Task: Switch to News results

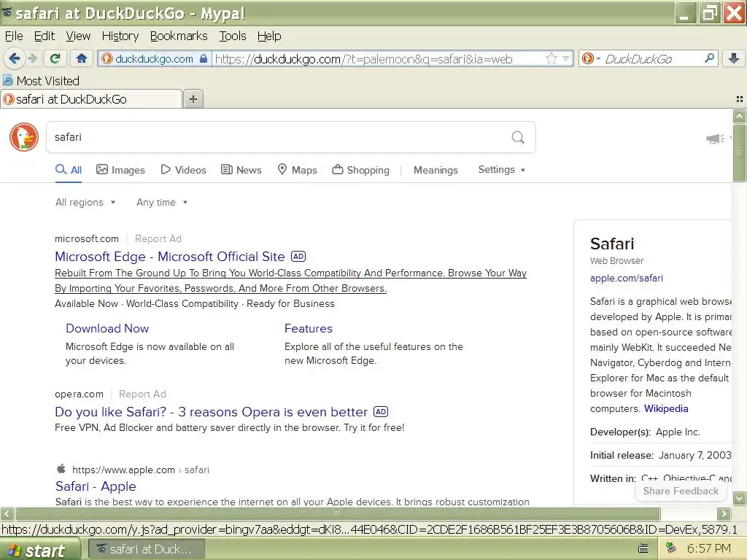Action: click(241, 170)
